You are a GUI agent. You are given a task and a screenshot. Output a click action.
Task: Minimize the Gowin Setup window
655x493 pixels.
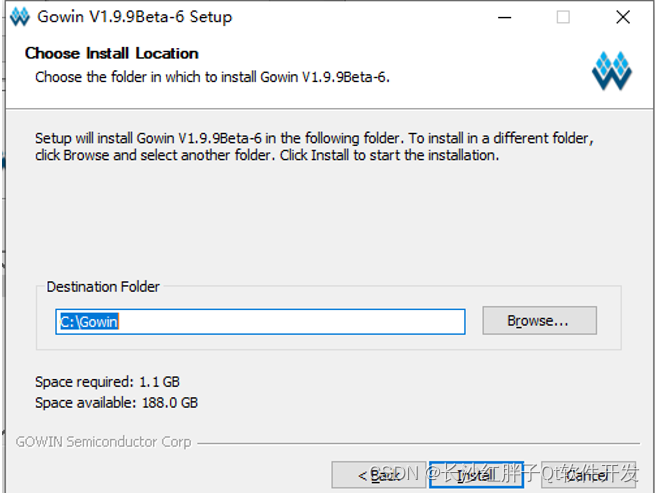tap(504, 18)
